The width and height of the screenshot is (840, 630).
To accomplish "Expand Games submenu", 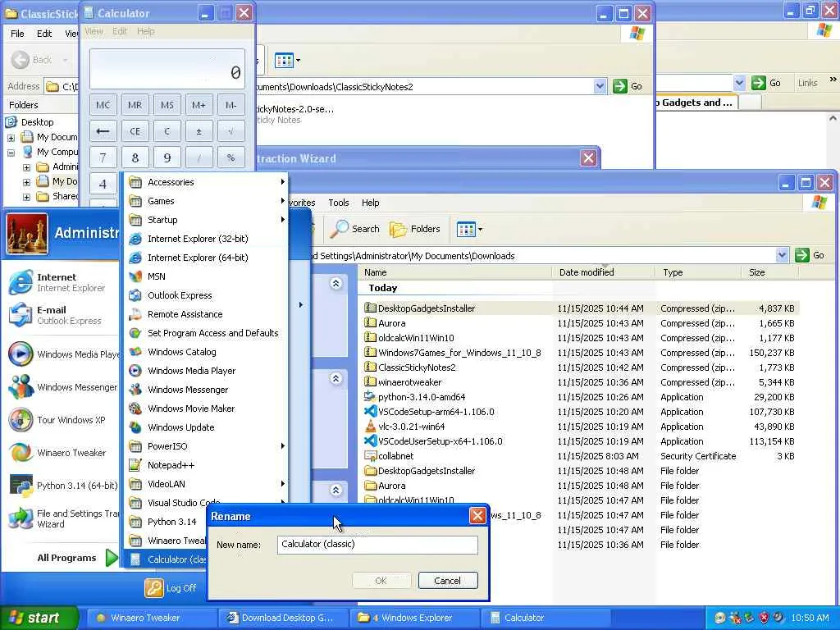I will (x=206, y=201).
